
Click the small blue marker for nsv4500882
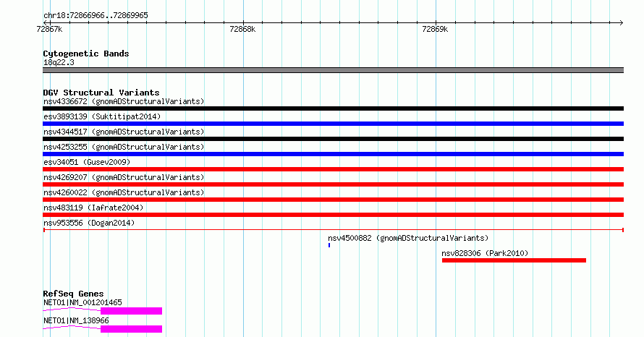(329, 245)
